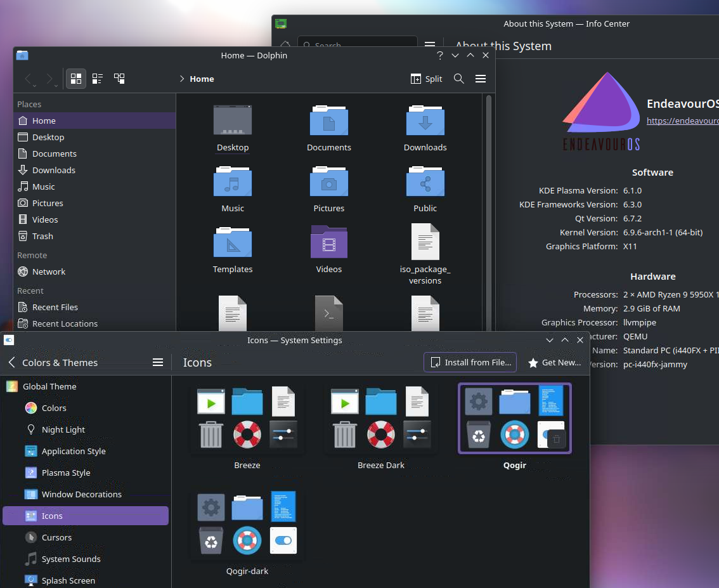Select the Documents folder icon

click(x=329, y=120)
